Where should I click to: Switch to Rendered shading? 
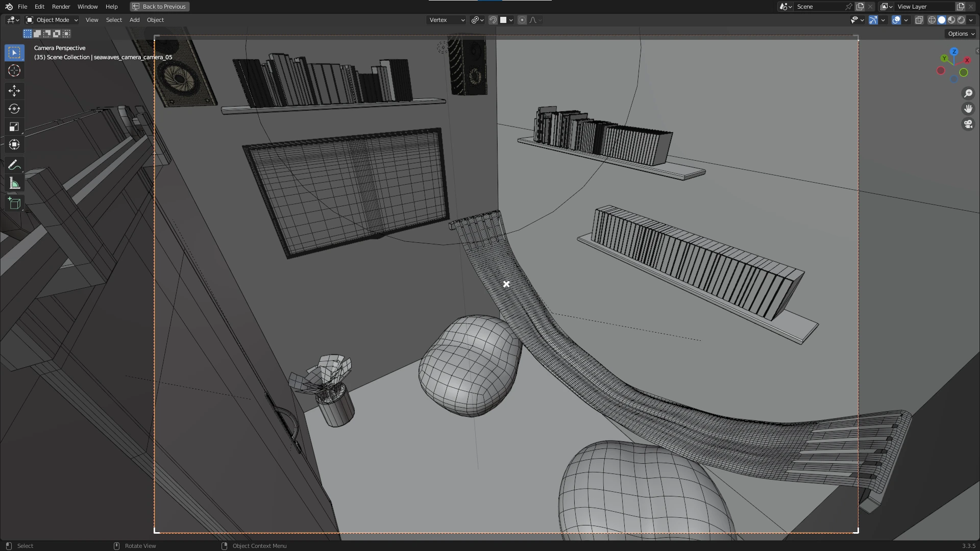pyautogui.click(x=961, y=20)
